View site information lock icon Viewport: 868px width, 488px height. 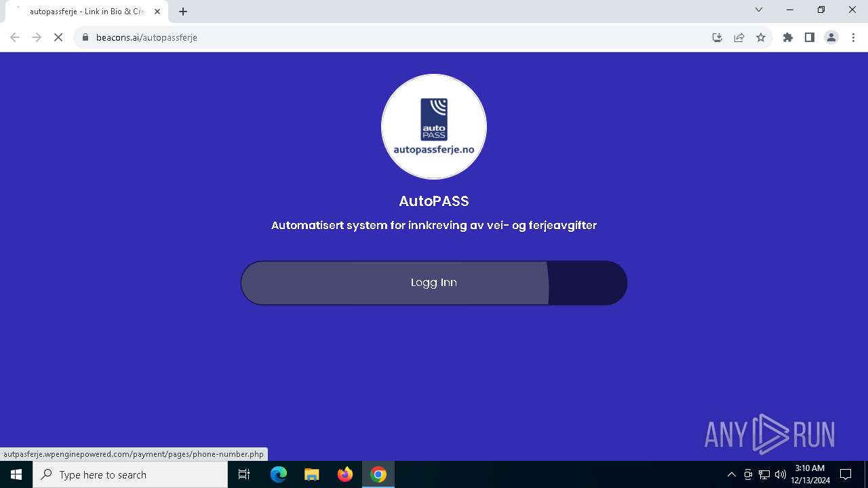(x=85, y=37)
